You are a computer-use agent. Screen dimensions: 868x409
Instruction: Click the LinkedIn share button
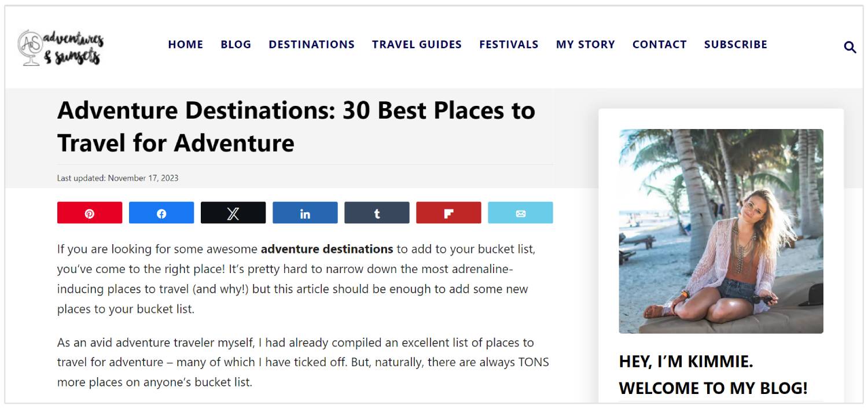point(305,213)
